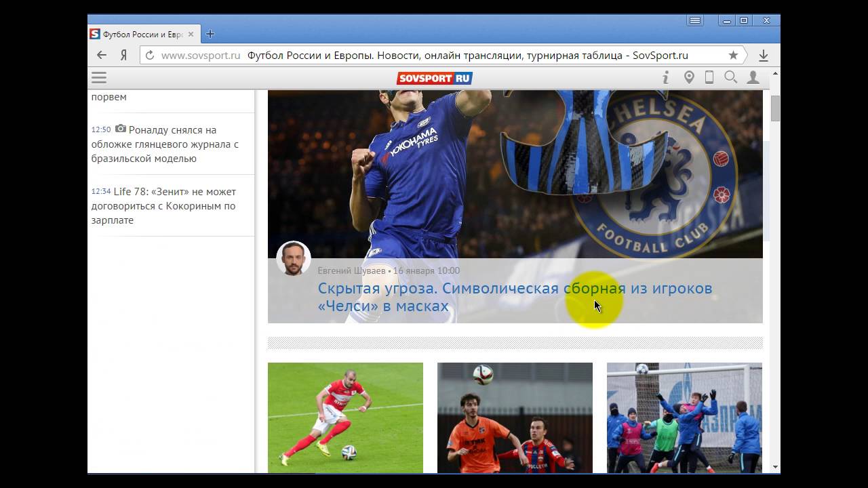Click the scrollbar up arrow
Image resolution: width=868 pixels, height=488 pixels.
click(x=775, y=73)
